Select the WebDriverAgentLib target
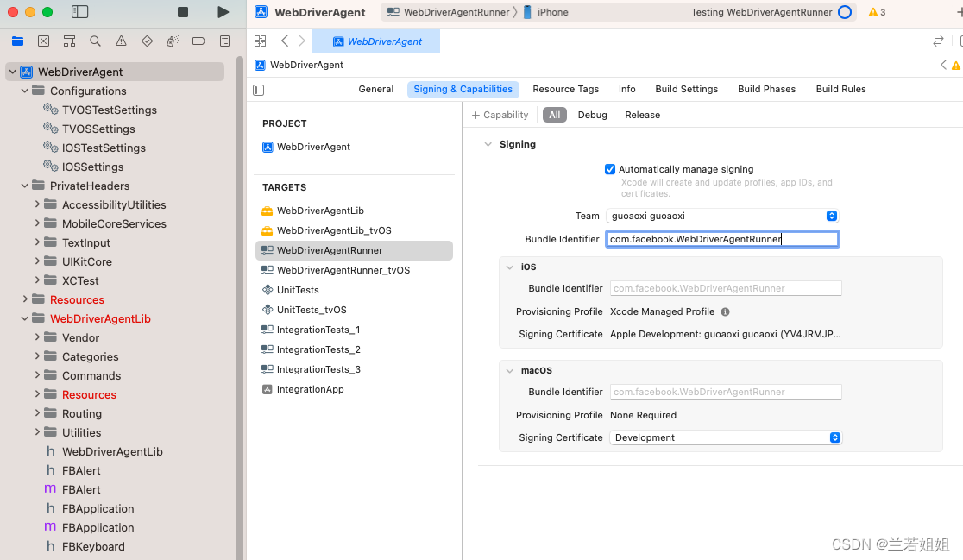963x560 pixels. point(312,211)
